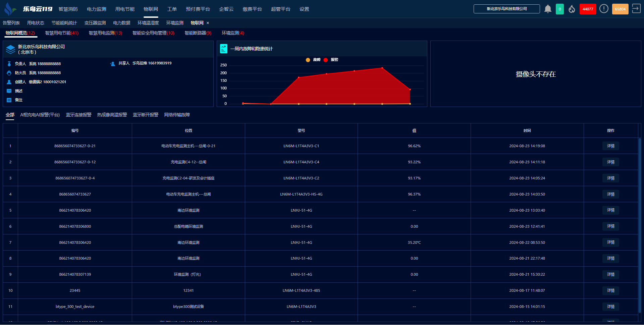Click the fire alarm flame icon
The width and height of the screenshot is (644, 325).
[572, 9]
